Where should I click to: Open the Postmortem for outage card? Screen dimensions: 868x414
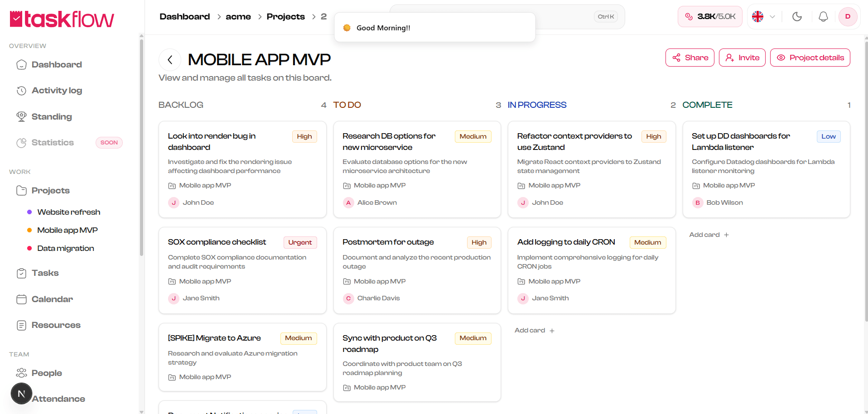pyautogui.click(x=417, y=270)
